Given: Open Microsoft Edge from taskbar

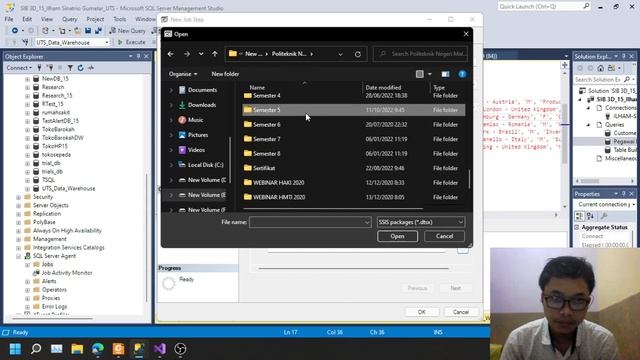Looking at the screenshot, I should (x=98, y=349).
